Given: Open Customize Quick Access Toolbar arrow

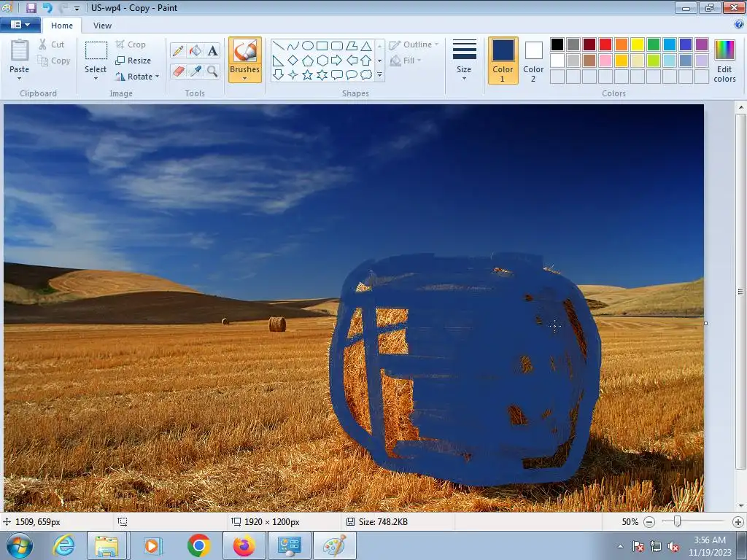Looking at the screenshot, I should tap(77, 8).
